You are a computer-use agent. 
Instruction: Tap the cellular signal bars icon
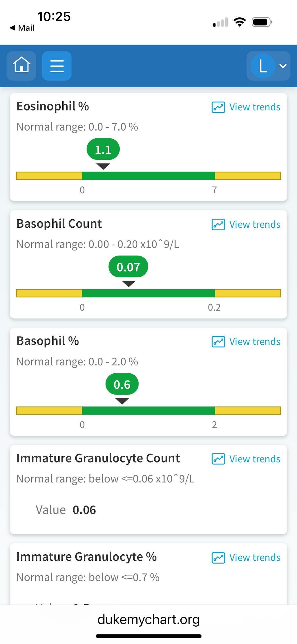click(220, 22)
